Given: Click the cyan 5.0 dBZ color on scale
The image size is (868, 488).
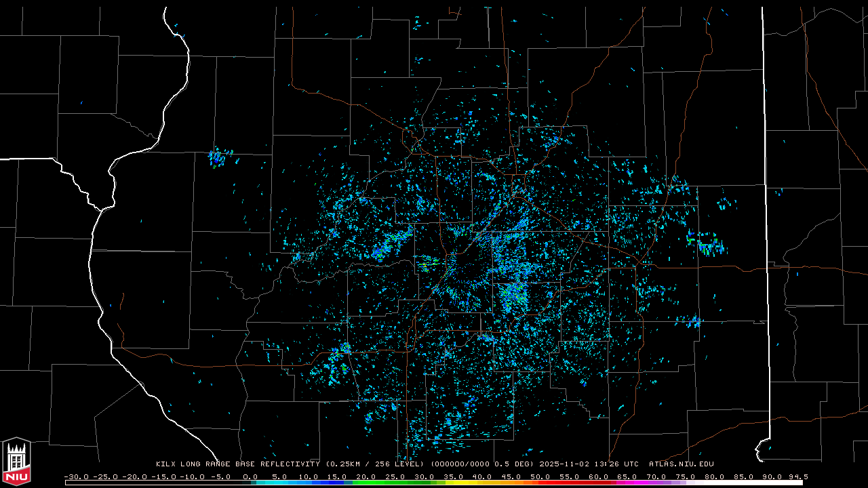Looking at the screenshot, I should (279, 483).
